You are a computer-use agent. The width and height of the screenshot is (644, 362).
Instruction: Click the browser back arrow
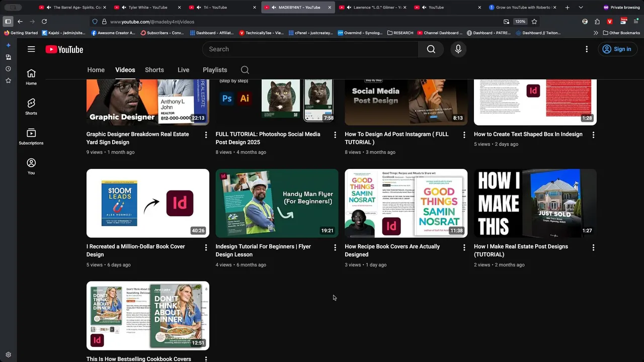tap(20, 22)
